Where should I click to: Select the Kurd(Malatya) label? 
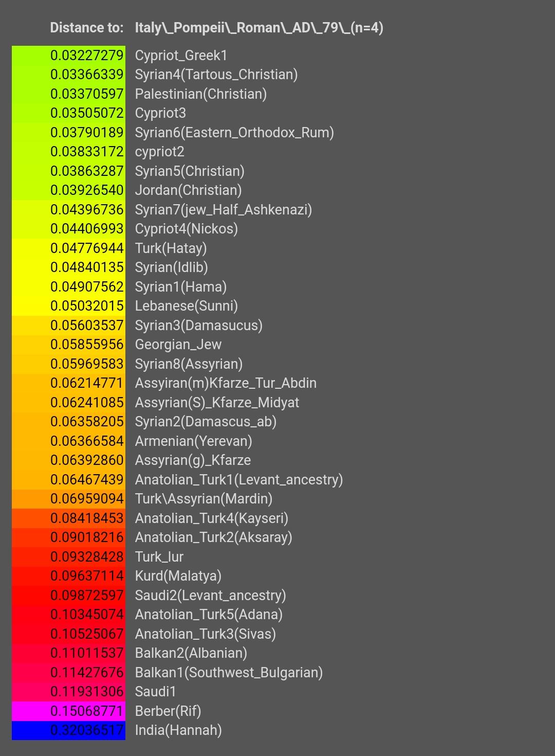pos(178,576)
